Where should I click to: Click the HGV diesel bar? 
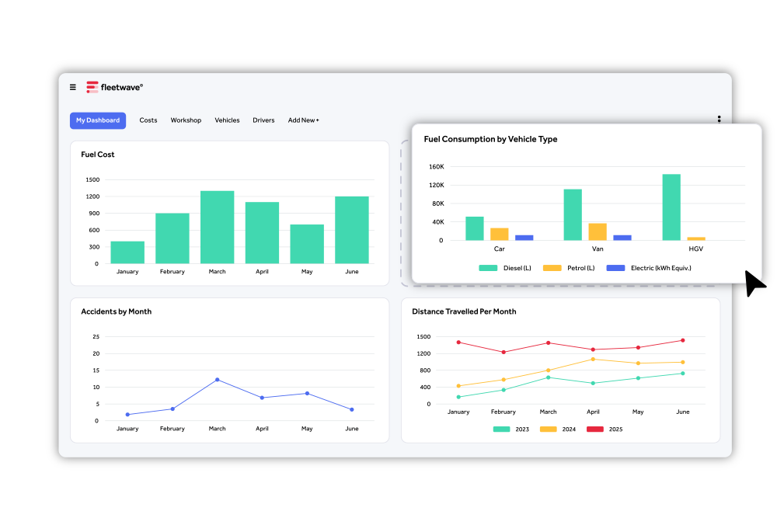tap(671, 207)
